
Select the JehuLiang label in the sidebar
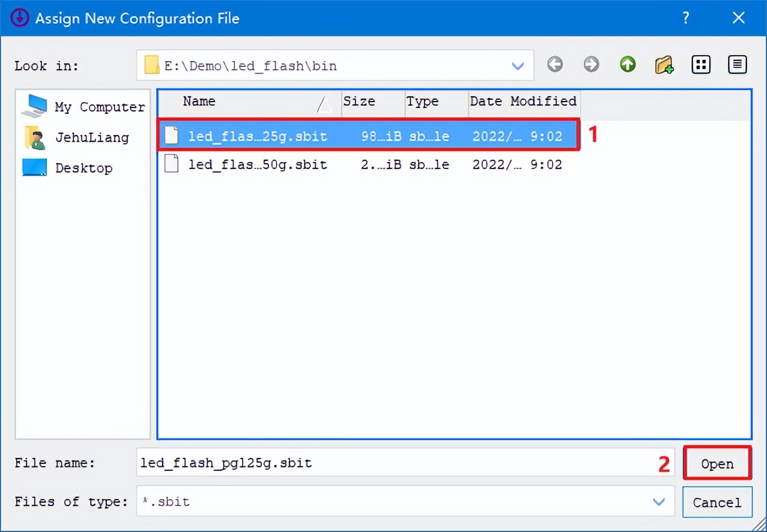pyautogui.click(x=92, y=138)
